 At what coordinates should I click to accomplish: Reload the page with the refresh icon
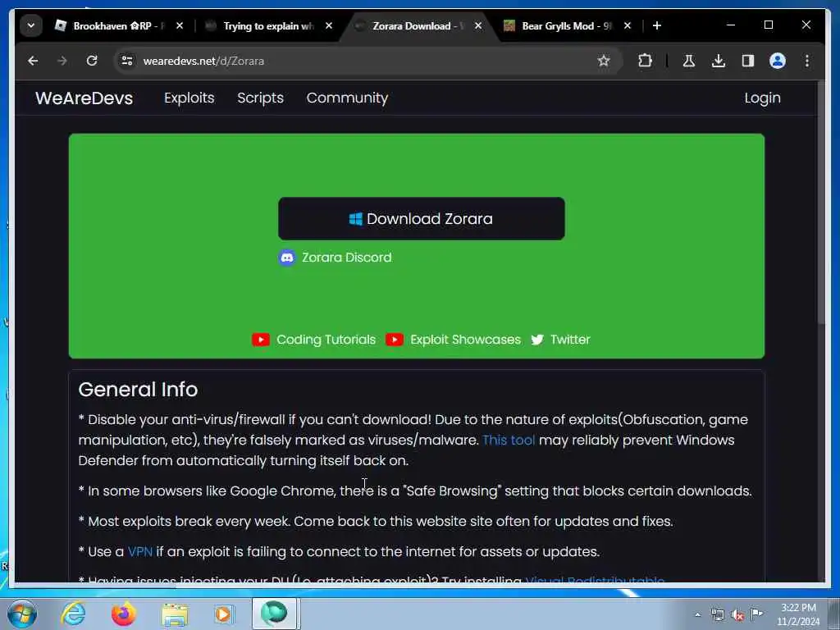click(x=92, y=61)
